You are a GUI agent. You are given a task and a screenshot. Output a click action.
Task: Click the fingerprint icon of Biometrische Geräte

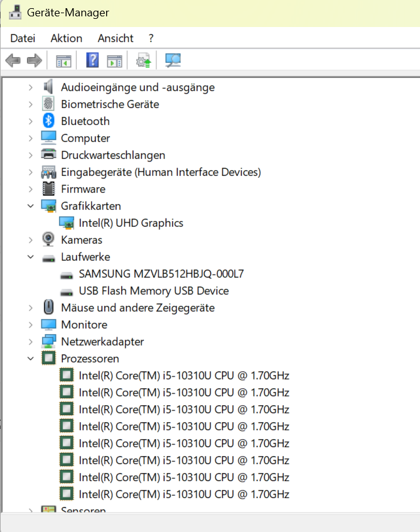click(48, 104)
